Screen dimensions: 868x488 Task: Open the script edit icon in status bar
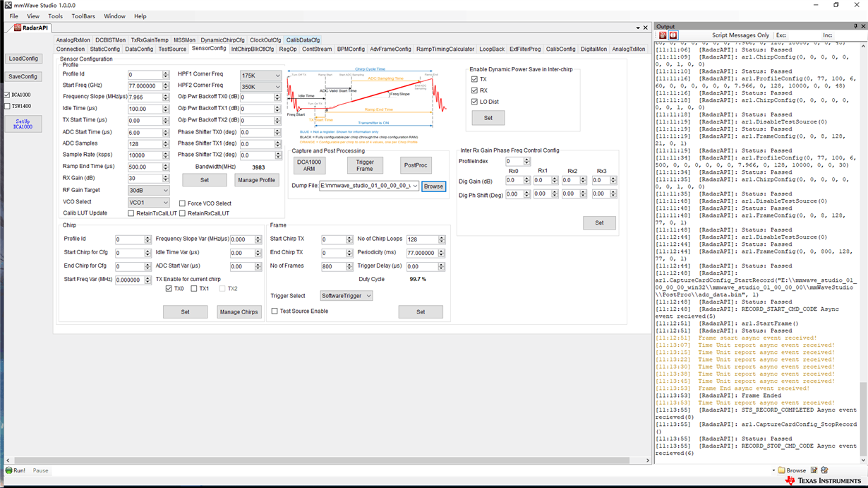(814, 470)
